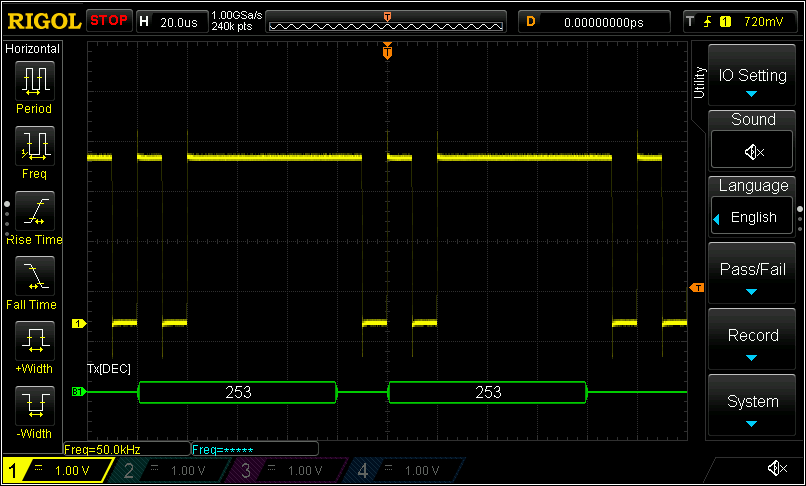Select the Period measurement icon
The height and width of the screenshot is (486, 806).
point(34,81)
